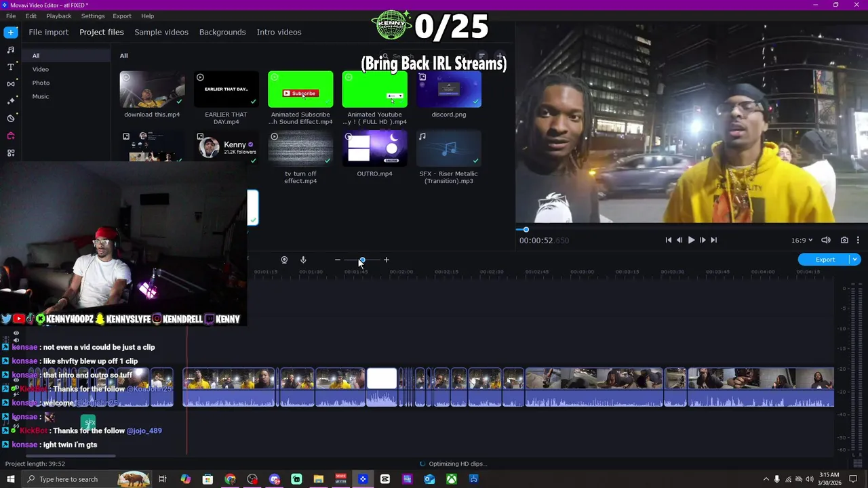Mute preview with the speaker icon
The width and height of the screenshot is (868, 488).
pos(826,240)
